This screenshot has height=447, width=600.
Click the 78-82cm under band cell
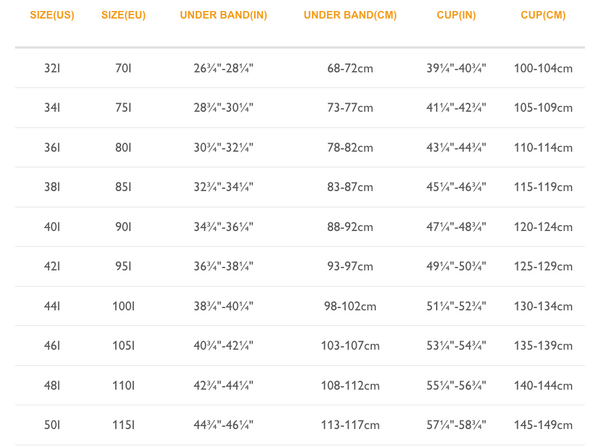click(x=350, y=147)
